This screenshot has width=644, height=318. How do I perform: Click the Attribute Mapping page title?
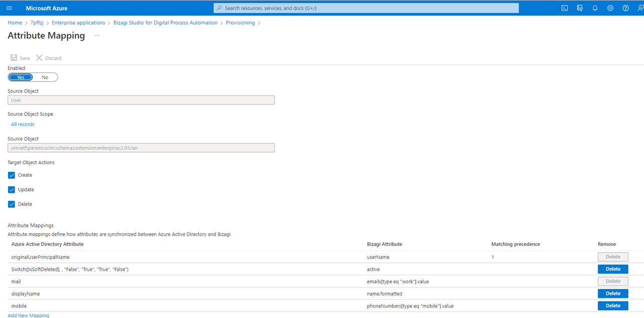coord(46,36)
